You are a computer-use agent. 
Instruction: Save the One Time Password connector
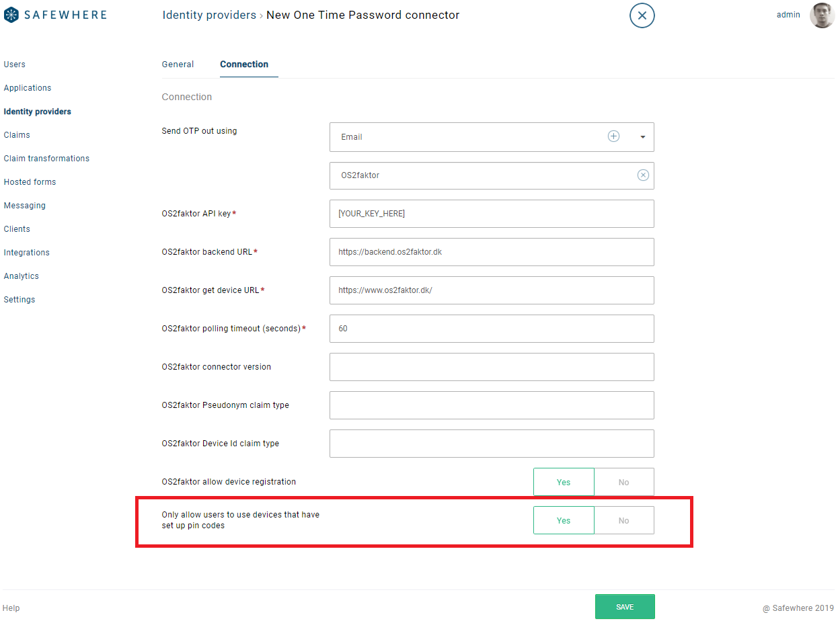(x=624, y=606)
